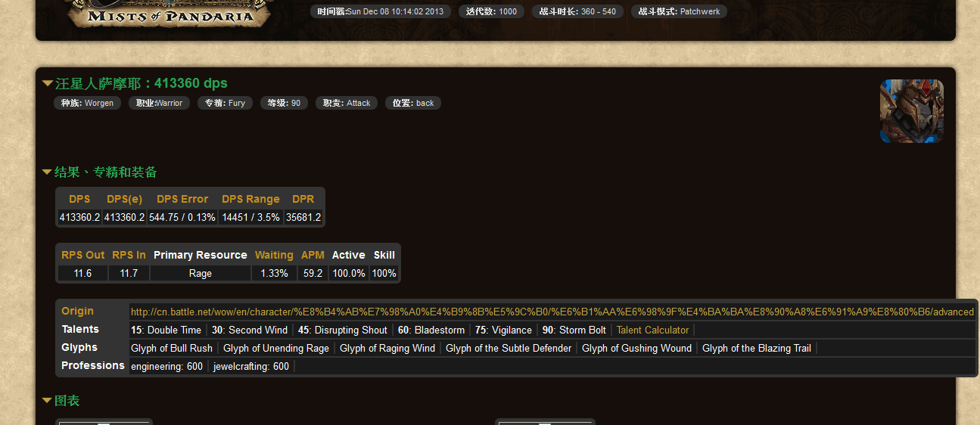The image size is (980, 425).
Task: Click the Glyphs row label
Action: (79, 347)
